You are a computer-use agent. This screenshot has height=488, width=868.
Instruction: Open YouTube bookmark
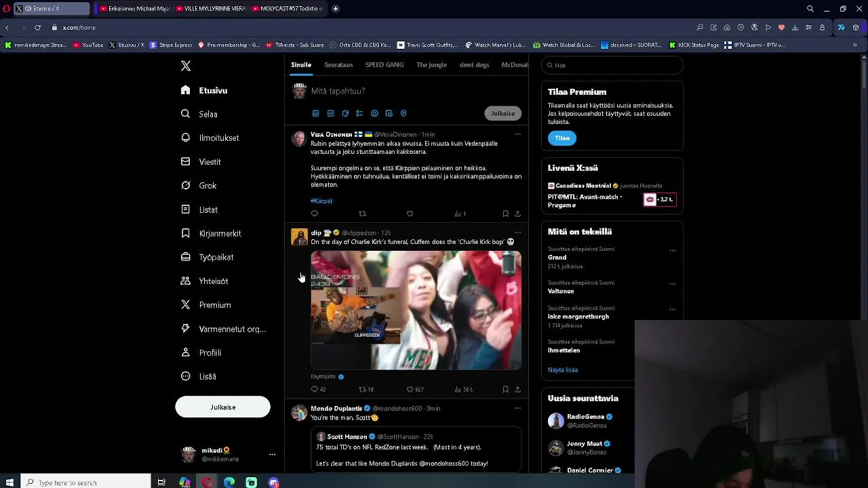[x=88, y=45]
